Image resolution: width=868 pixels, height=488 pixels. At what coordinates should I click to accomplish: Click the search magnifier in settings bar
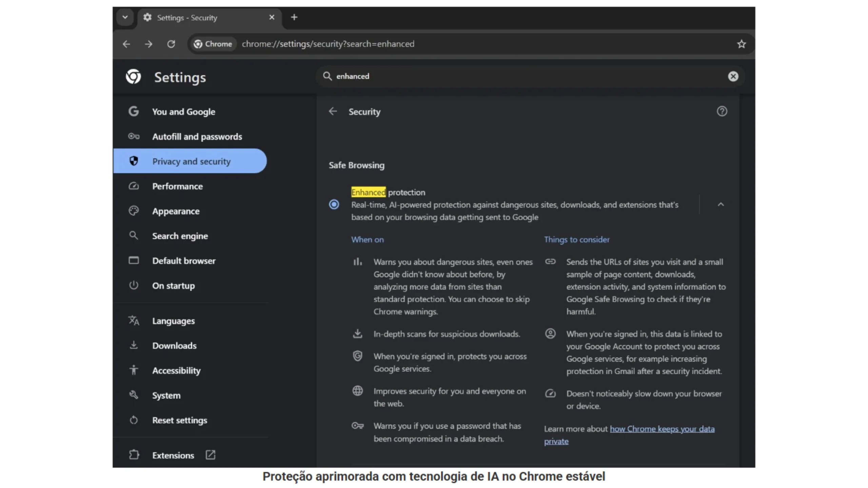[x=327, y=76]
